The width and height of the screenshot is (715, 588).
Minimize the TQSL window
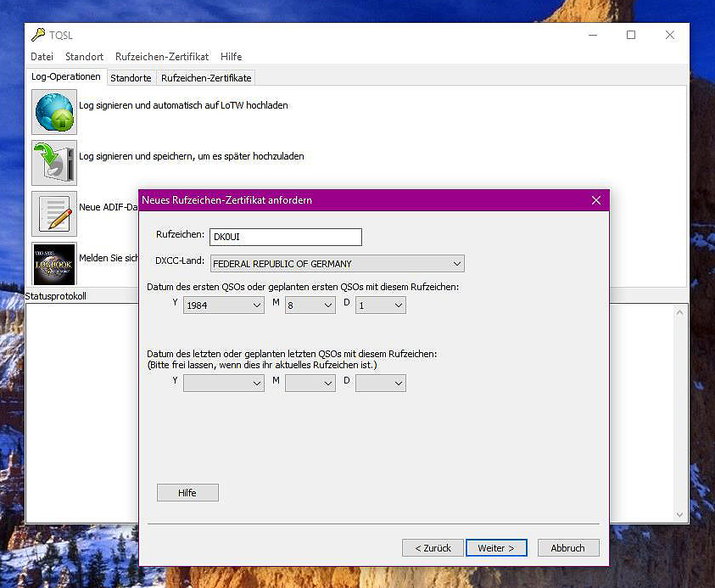pos(593,35)
